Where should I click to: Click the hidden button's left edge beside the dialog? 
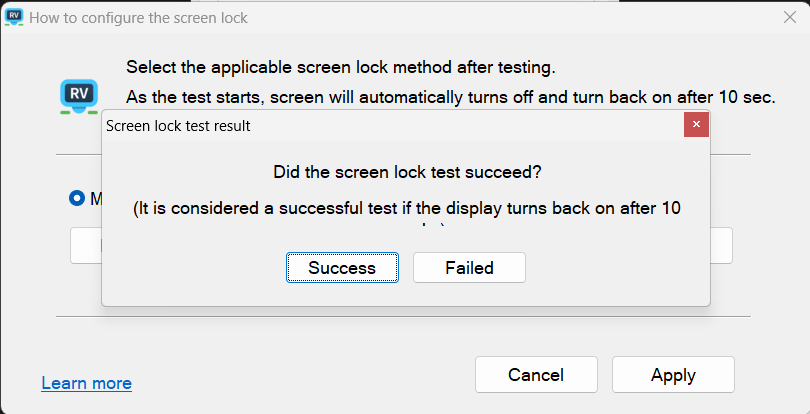click(85, 245)
